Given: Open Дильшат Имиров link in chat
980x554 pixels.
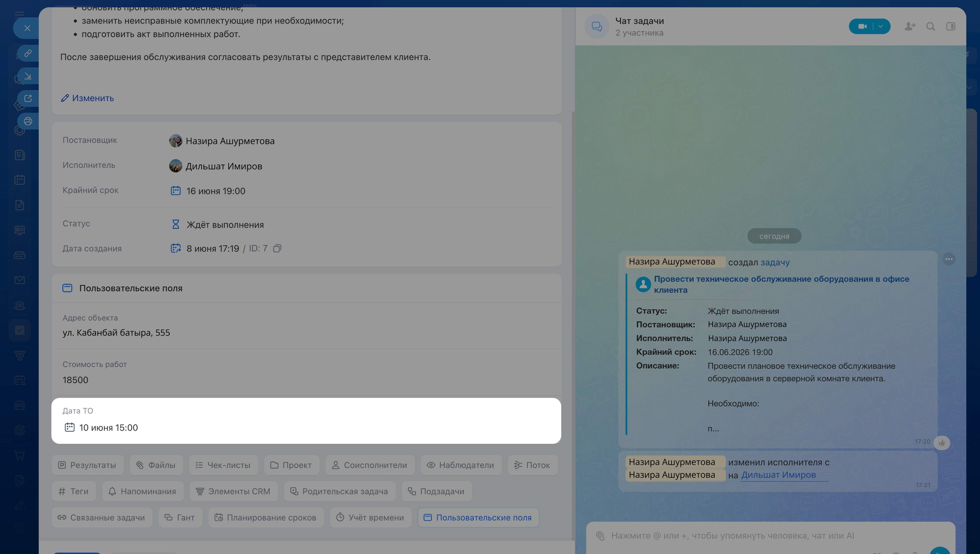Looking at the screenshot, I should [x=778, y=475].
